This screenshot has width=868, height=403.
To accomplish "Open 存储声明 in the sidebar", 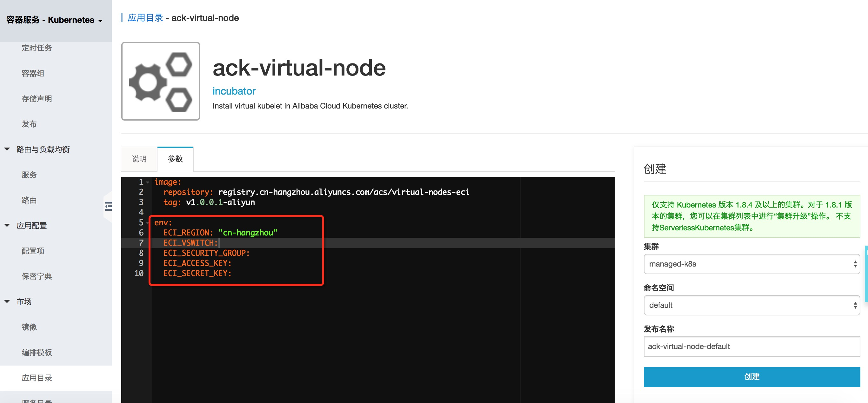I will [37, 99].
